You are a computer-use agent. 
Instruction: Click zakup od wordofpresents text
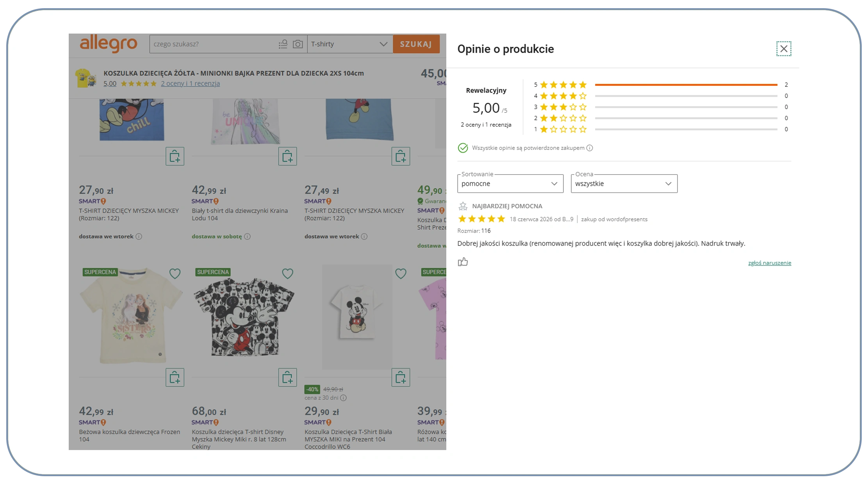pyautogui.click(x=614, y=219)
